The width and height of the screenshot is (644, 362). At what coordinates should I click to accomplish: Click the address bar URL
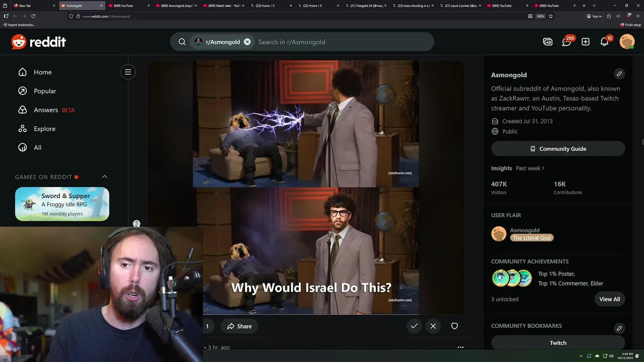click(x=106, y=16)
